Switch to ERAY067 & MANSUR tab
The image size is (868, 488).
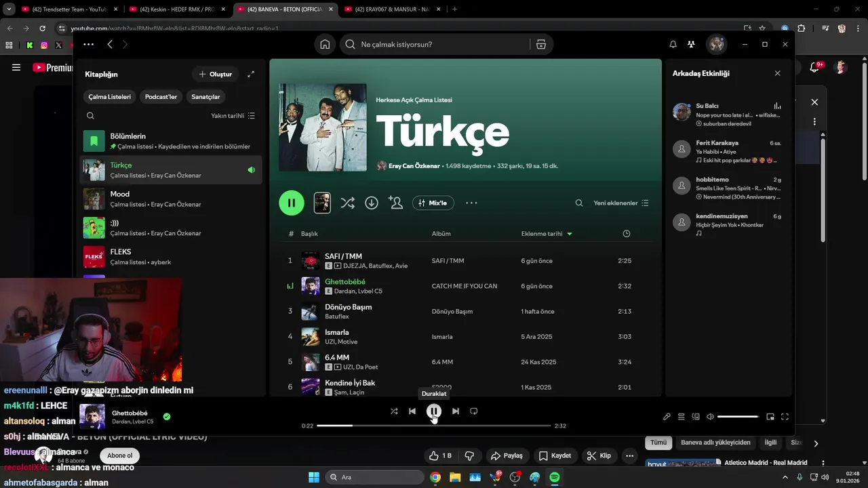click(393, 9)
